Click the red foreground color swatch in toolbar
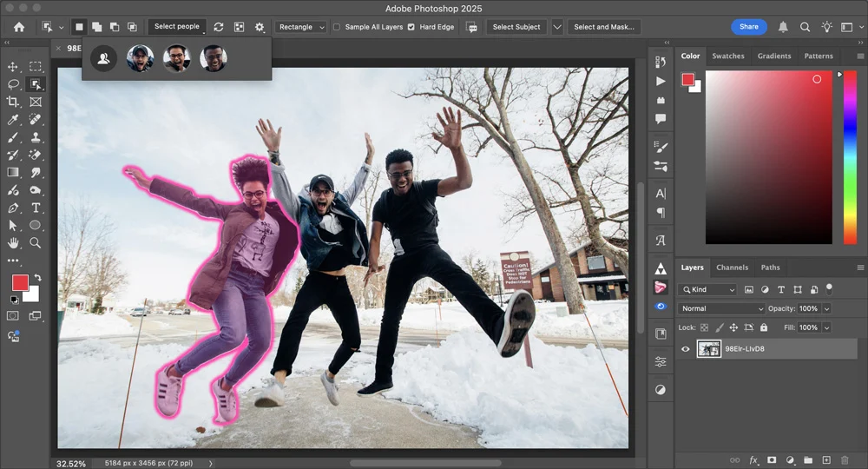868x469 pixels. [x=20, y=282]
